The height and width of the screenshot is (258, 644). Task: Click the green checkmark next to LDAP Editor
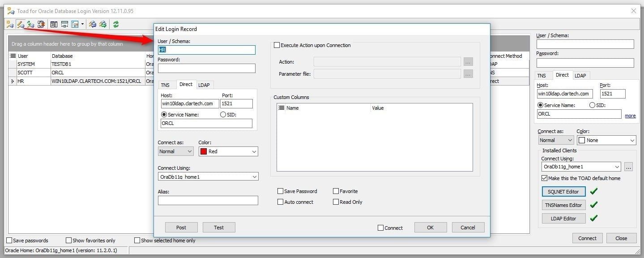coord(593,218)
